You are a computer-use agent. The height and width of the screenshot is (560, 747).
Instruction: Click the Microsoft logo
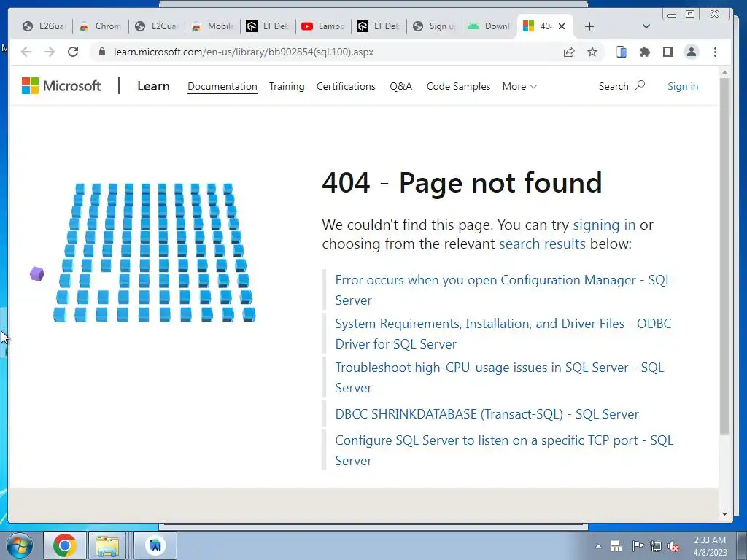pos(61,86)
